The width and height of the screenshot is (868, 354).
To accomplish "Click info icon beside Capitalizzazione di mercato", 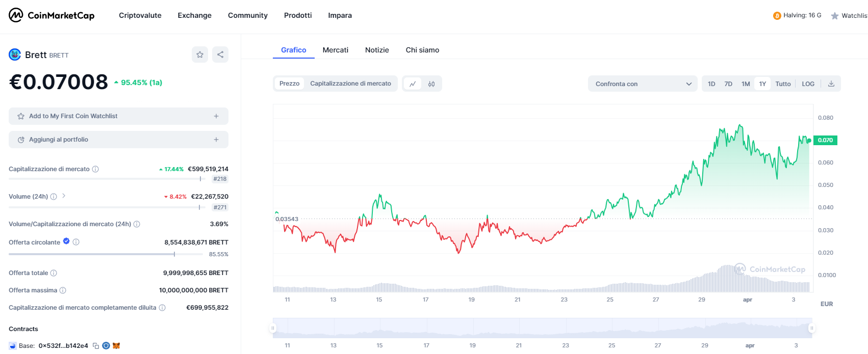I will [x=95, y=169].
